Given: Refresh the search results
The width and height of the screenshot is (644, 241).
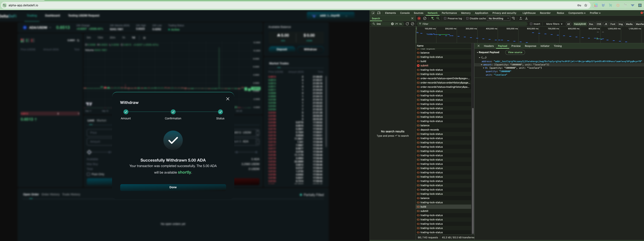Looking at the screenshot, I should tap(407, 24).
